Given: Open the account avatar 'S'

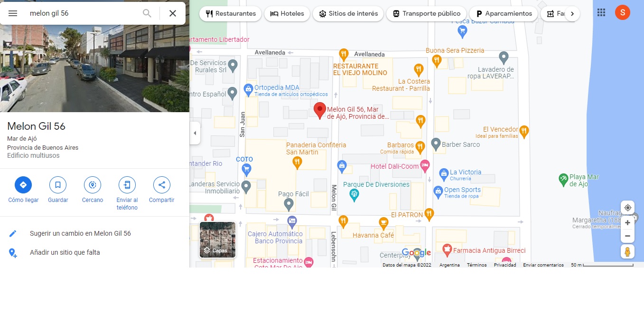Looking at the screenshot, I should [x=623, y=12].
